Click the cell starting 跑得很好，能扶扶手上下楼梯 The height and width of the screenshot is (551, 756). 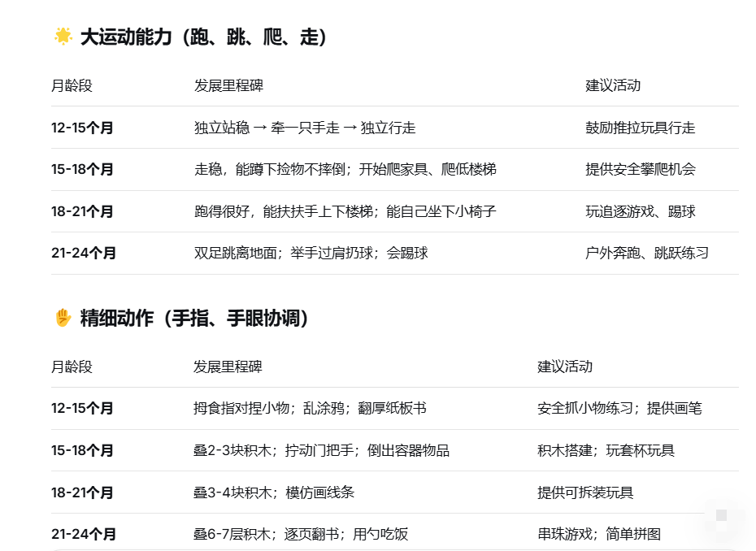(345, 211)
